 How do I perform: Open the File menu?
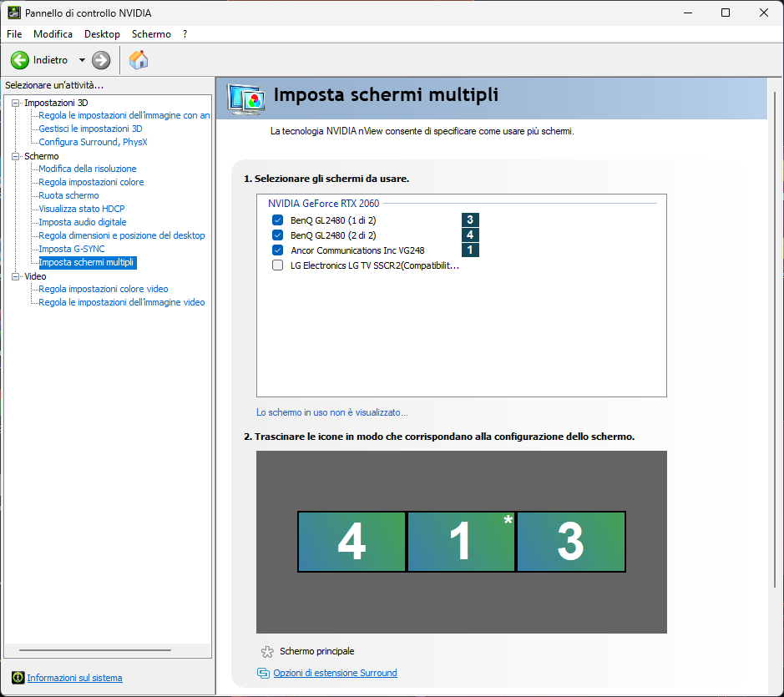pos(14,34)
